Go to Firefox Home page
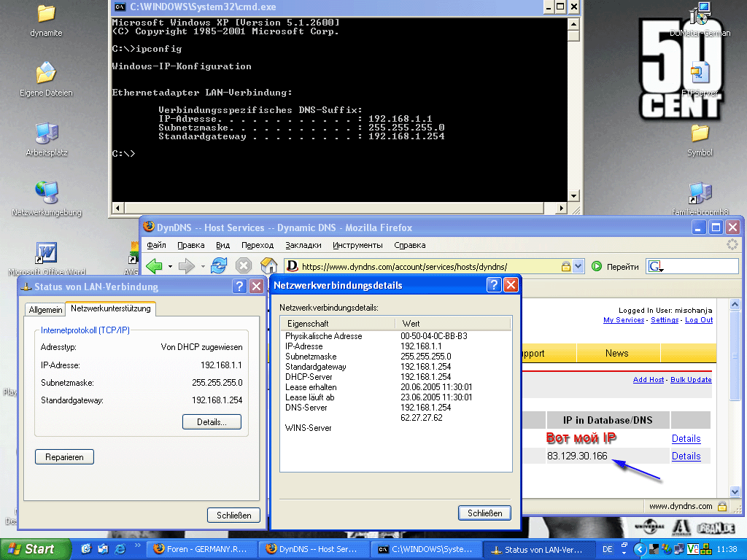This screenshot has width=747, height=560. coord(268,265)
